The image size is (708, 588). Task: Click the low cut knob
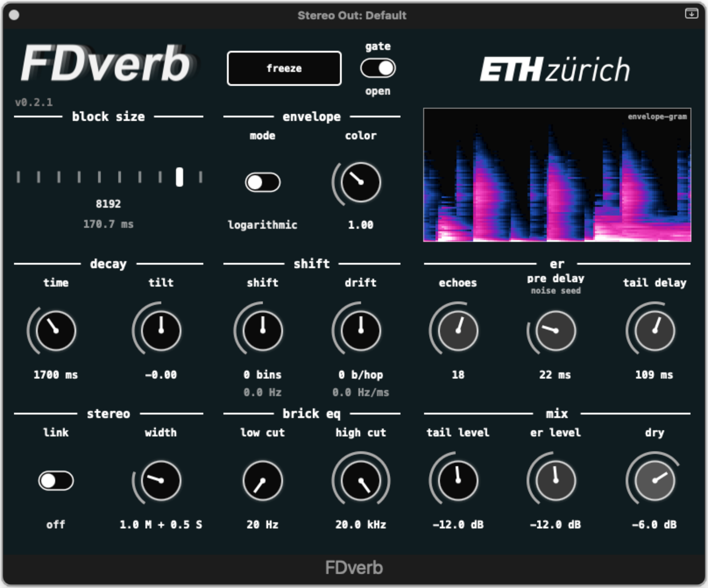(x=262, y=480)
